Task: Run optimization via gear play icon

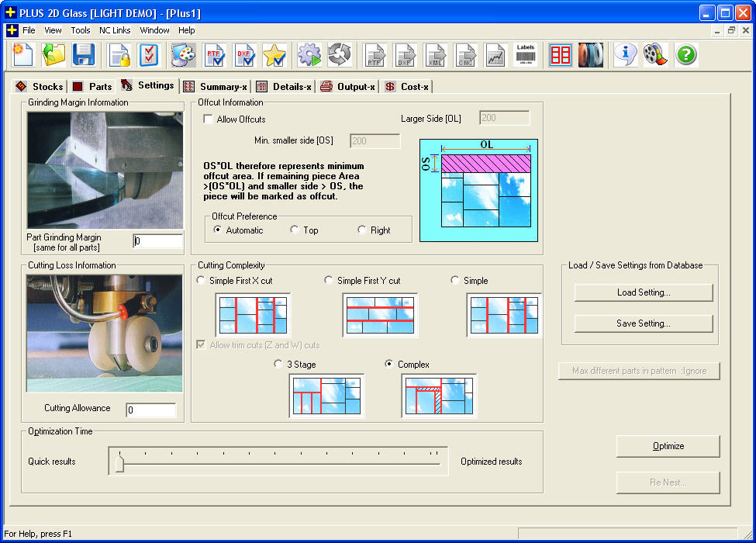Action: 309,54
